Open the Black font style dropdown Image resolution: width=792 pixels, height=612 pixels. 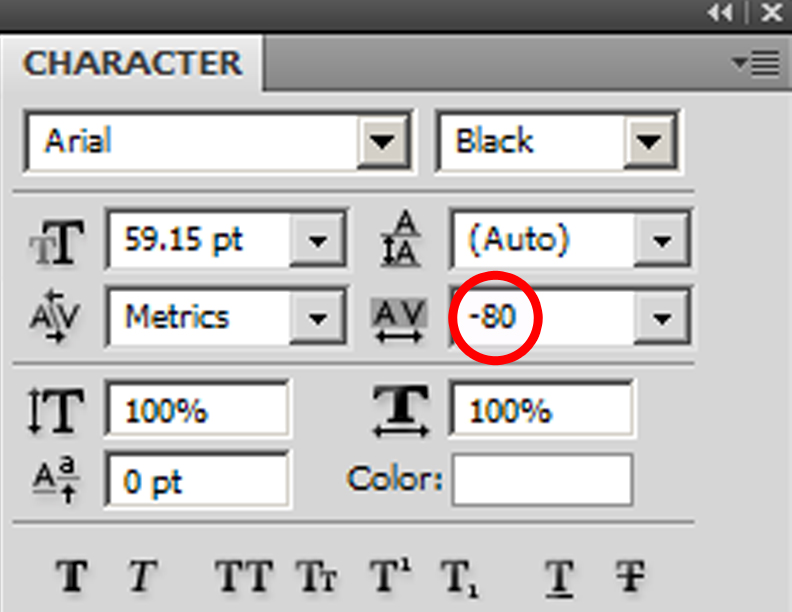pos(649,141)
